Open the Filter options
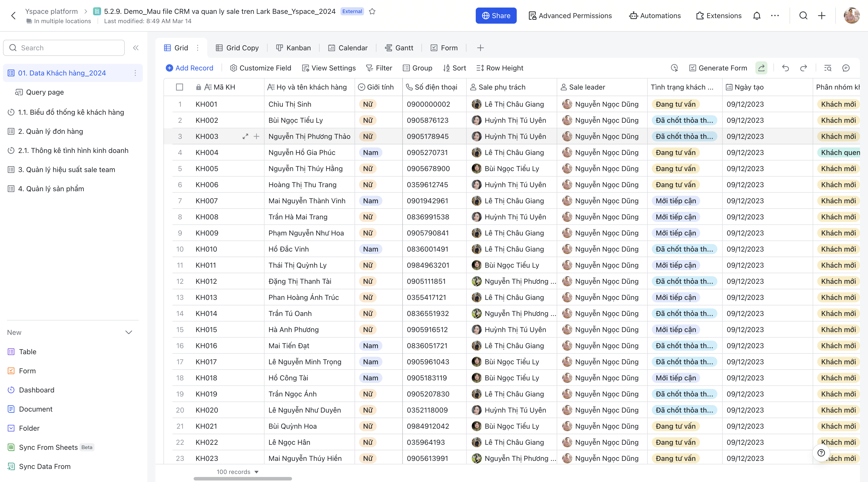The image size is (868, 482). coord(379,68)
